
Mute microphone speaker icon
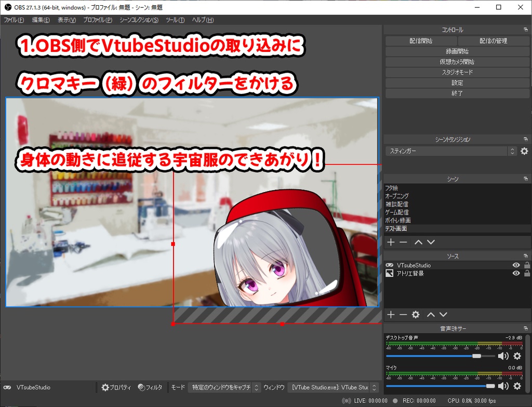503,386
